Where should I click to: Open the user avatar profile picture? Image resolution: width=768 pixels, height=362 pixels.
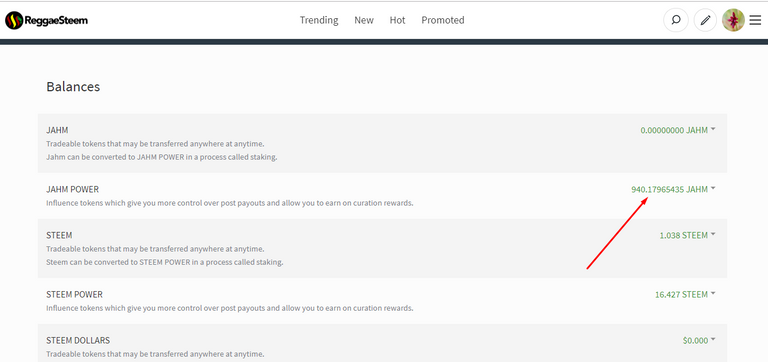[733, 20]
